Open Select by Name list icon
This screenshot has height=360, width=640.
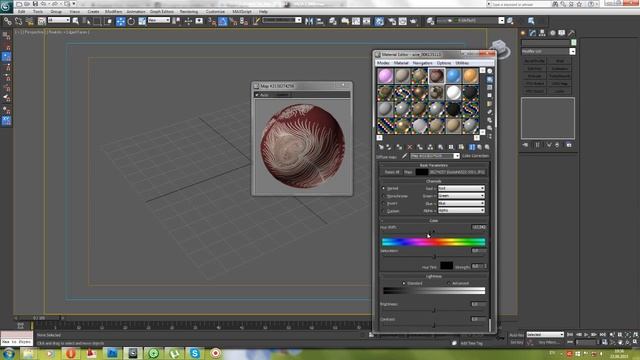(86, 21)
